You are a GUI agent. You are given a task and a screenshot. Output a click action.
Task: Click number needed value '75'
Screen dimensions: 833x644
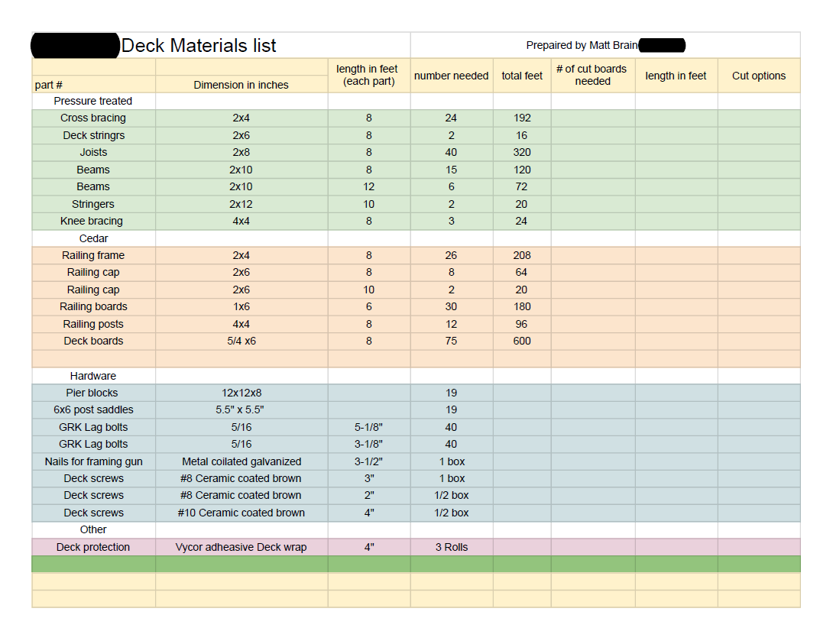[x=451, y=341]
